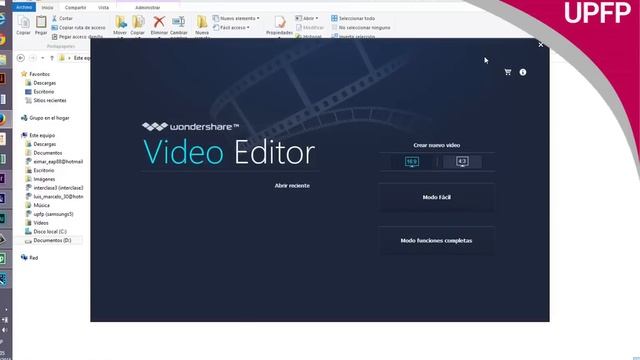Open the Mover a folder dropdown
Screen dimensions: 640x360
click(120, 26)
